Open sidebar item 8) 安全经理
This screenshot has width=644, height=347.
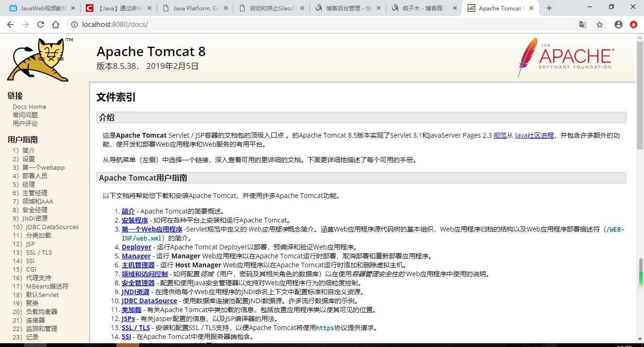(30, 210)
